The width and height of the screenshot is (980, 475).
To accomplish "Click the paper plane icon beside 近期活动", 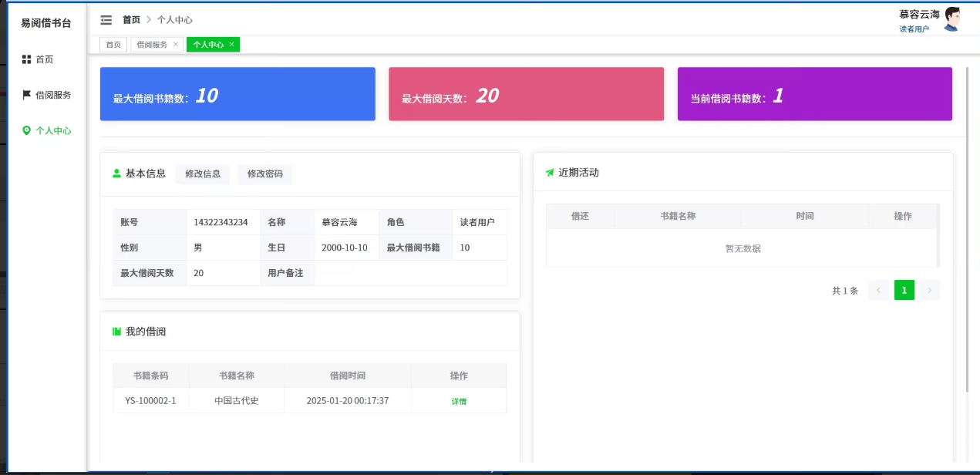I will pos(550,173).
